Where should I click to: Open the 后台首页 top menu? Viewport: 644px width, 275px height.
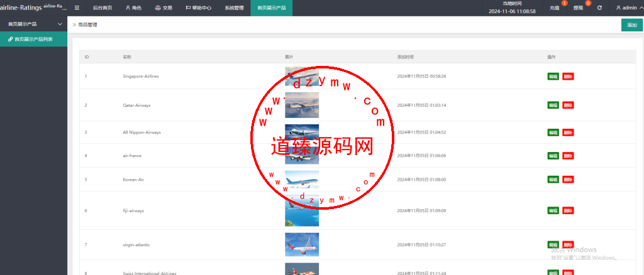tap(103, 8)
